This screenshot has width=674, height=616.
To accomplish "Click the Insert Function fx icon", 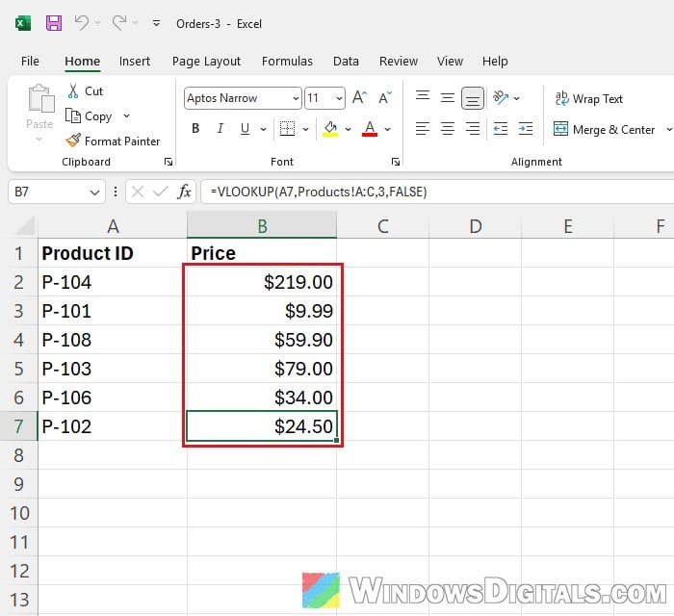I will tap(184, 192).
